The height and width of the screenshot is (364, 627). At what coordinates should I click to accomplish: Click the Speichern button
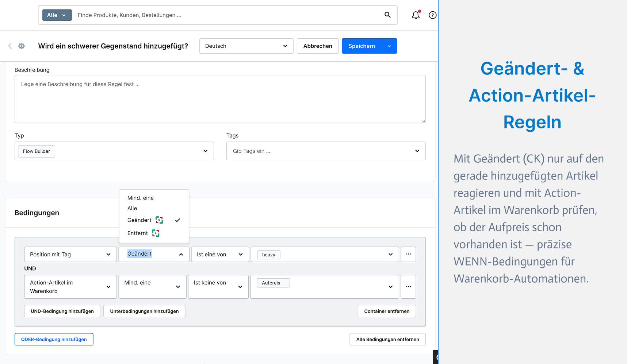tap(362, 46)
